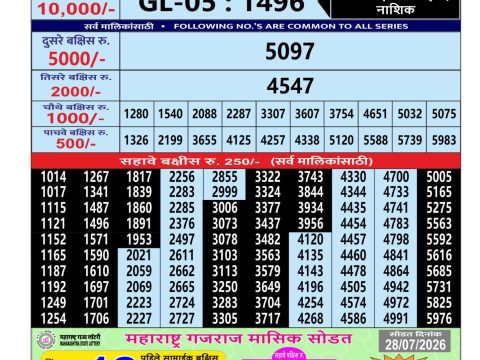Click the GL-05 : 1496 winning number
Viewport: 480px width, 360px height.
221,6
